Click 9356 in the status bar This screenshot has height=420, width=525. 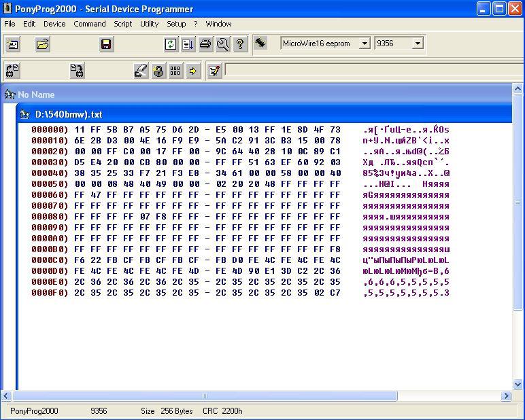[x=99, y=411]
